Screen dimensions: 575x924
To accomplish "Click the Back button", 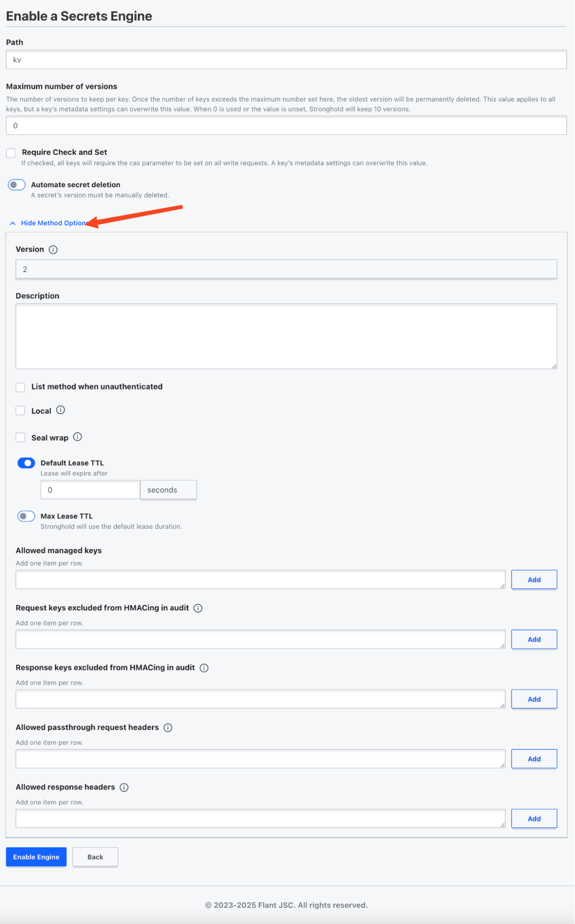I will (x=95, y=857).
